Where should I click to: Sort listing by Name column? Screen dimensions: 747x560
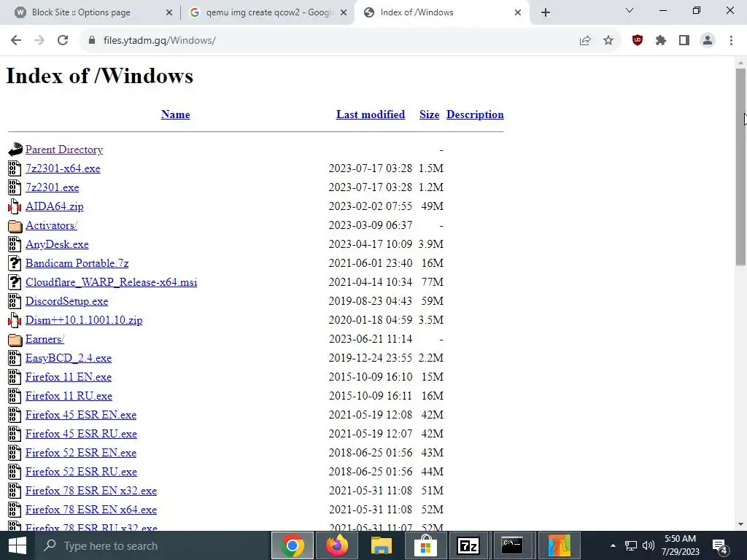tap(175, 114)
